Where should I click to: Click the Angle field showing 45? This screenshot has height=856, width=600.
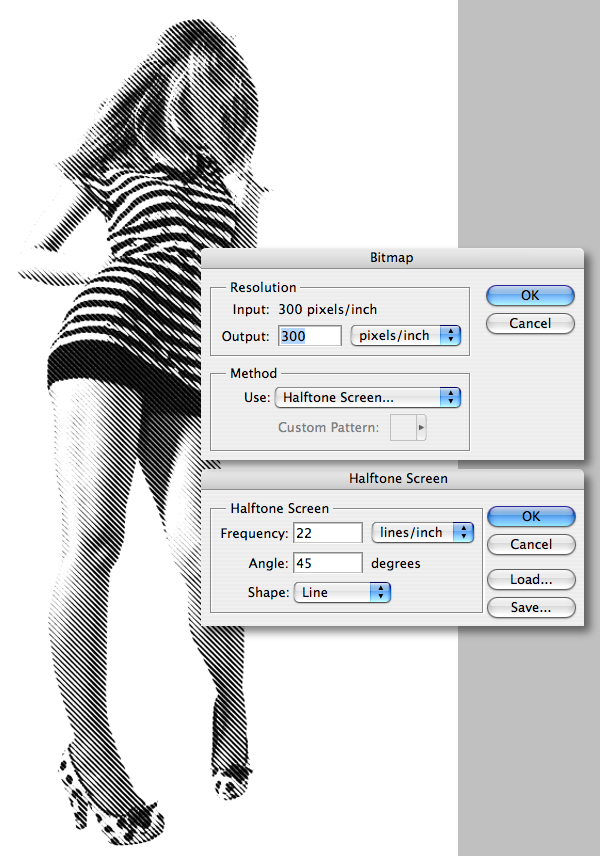(328, 563)
